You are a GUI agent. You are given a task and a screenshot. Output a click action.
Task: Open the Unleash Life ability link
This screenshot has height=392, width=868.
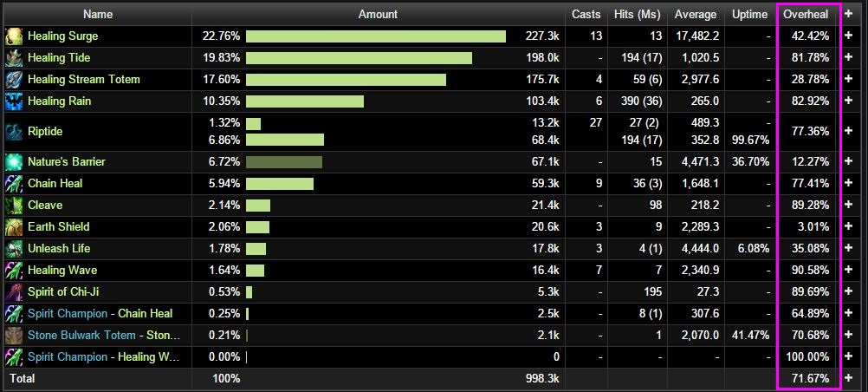coord(59,249)
